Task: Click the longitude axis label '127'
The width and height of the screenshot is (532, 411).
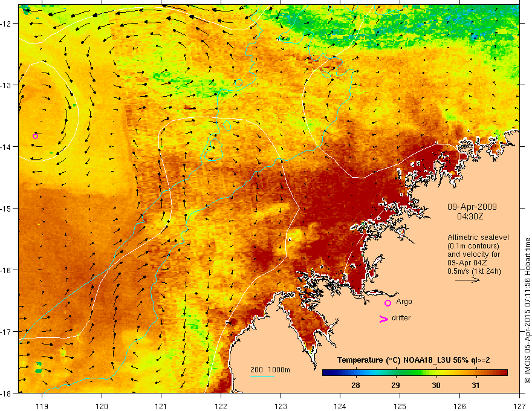Action: (x=519, y=406)
